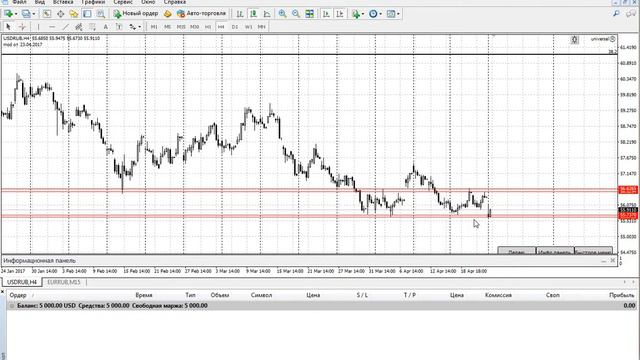This screenshot has height=360, width=640.
Task: Open the Profiles icon in toolbar
Action: click(26, 13)
